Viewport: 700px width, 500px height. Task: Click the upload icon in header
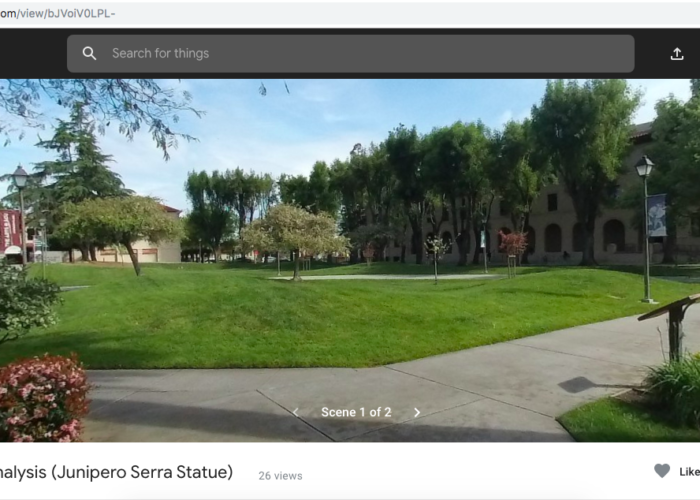coord(677,54)
